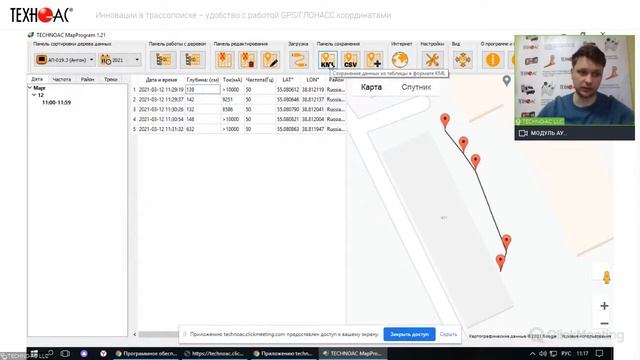
Task: Click the first editing panel map icon
Action: point(224,60)
